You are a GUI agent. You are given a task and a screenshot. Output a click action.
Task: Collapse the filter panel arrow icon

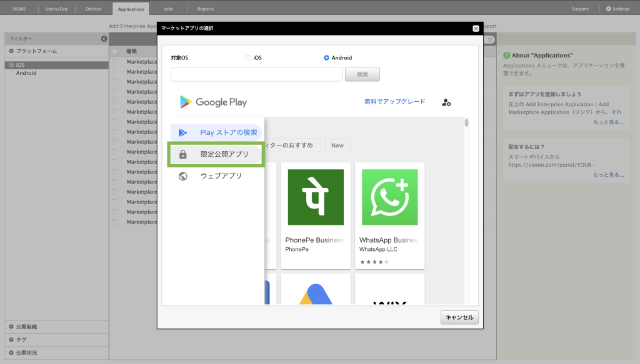[x=104, y=39]
